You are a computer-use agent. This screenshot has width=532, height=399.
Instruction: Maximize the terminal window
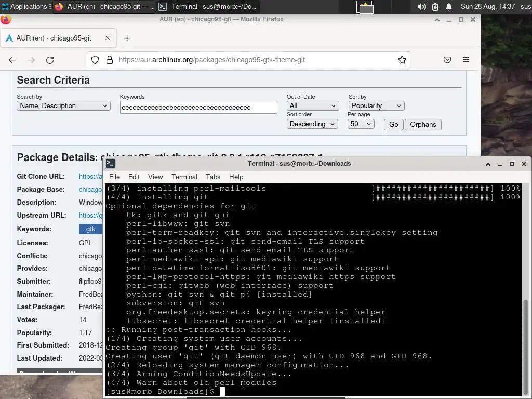(512, 164)
